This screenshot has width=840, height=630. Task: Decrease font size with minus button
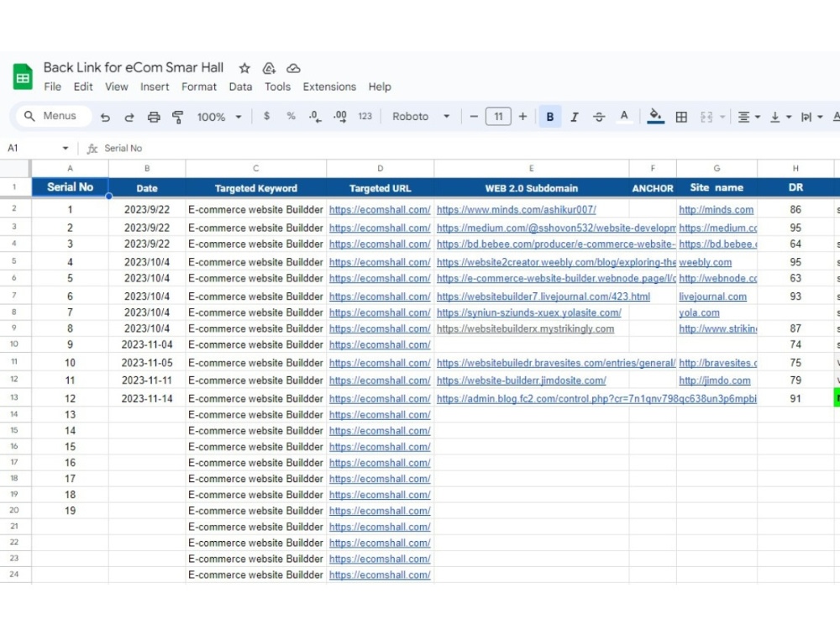pos(474,116)
